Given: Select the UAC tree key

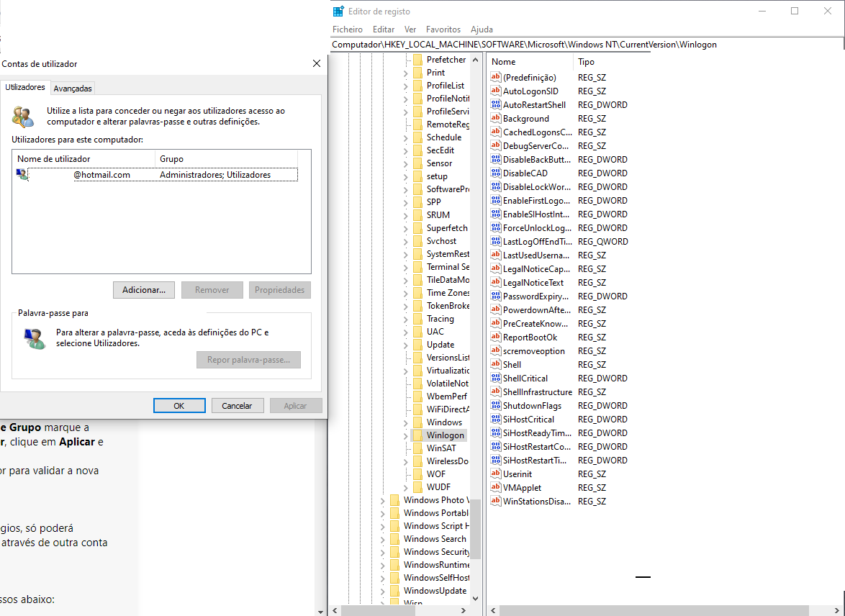Looking at the screenshot, I should click(435, 332).
